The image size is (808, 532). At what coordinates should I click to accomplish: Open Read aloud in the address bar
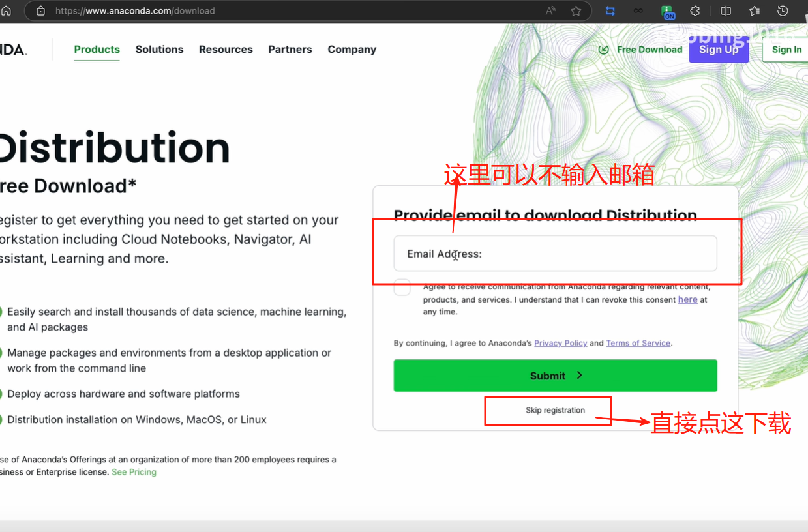point(551,10)
